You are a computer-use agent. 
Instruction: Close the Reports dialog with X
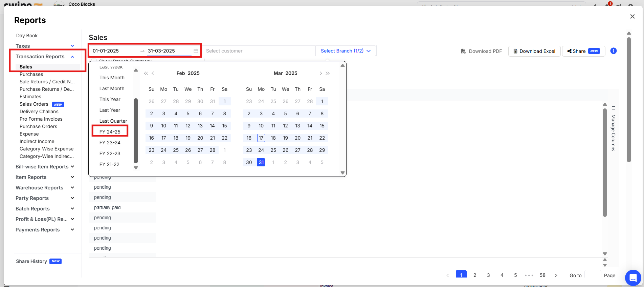point(632,16)
